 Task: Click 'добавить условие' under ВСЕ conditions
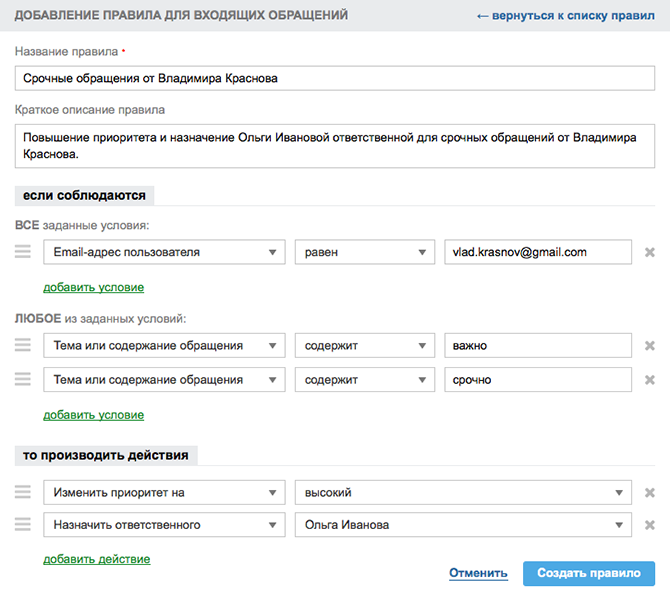click(x=93, y=287)
